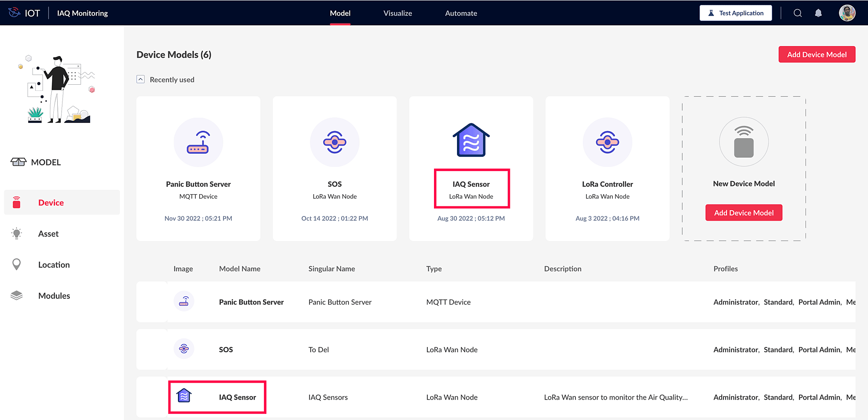
Task: Select the Panic Button Server router icon card
Action: click(x=198, y=142)
